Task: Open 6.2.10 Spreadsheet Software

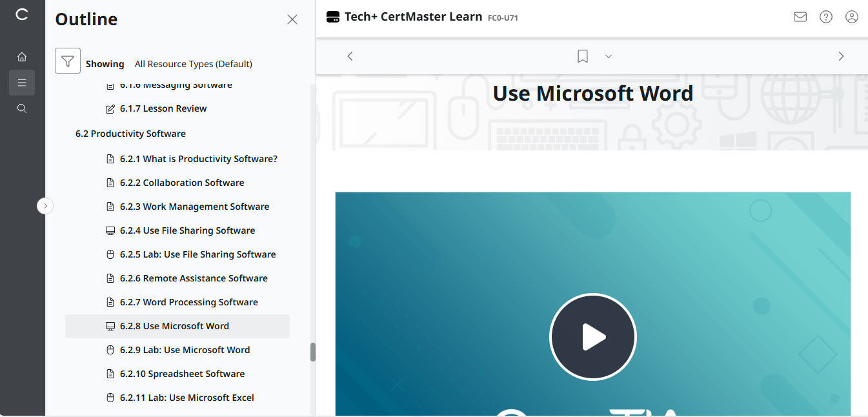Action: [183, 373]
